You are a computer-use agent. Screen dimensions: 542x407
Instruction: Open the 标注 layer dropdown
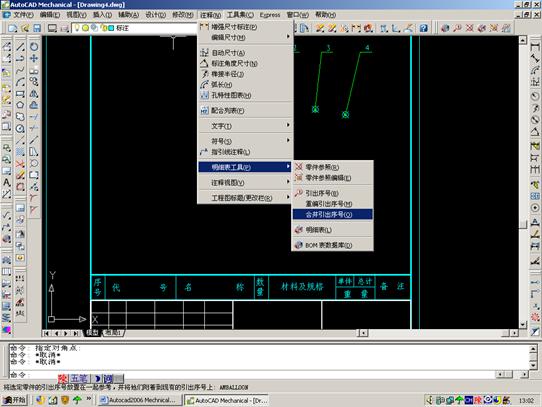click(x=135, y=28)
